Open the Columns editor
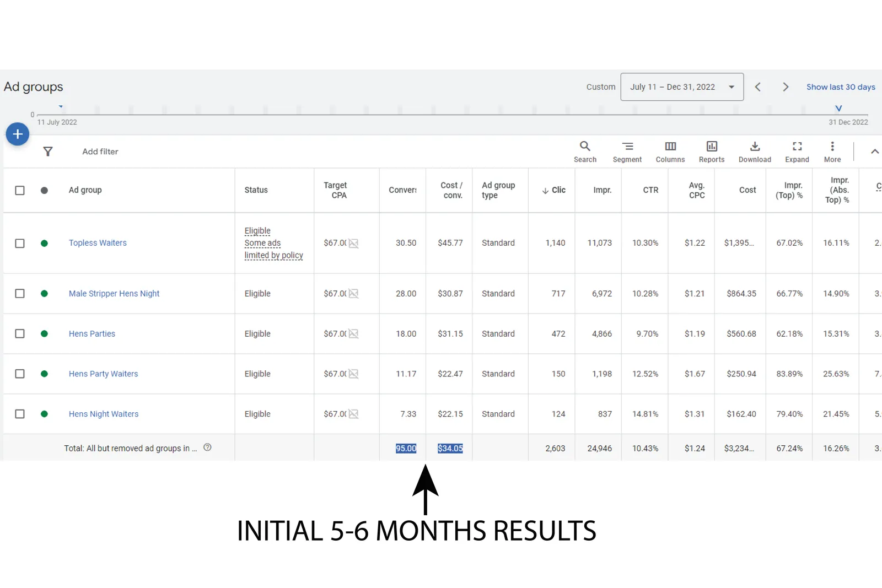This screenshot has height=588, width=882. [670, 152]
